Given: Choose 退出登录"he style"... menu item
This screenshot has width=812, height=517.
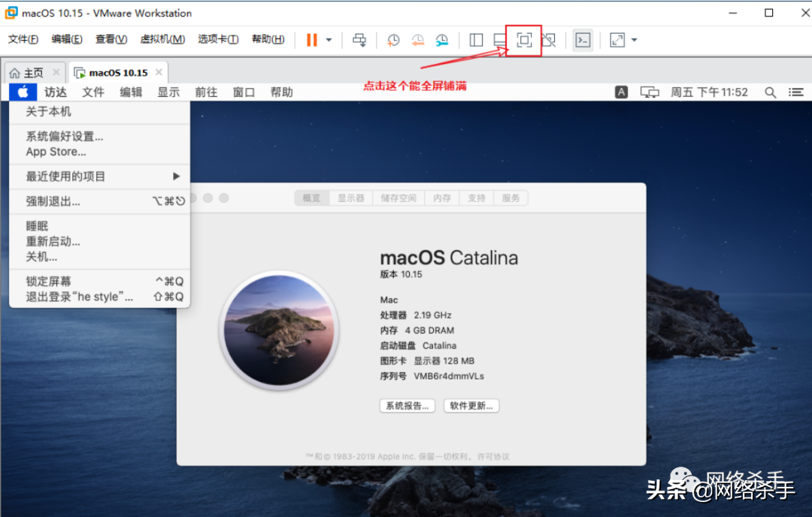Looking at the screenshot, I should 99,297.
